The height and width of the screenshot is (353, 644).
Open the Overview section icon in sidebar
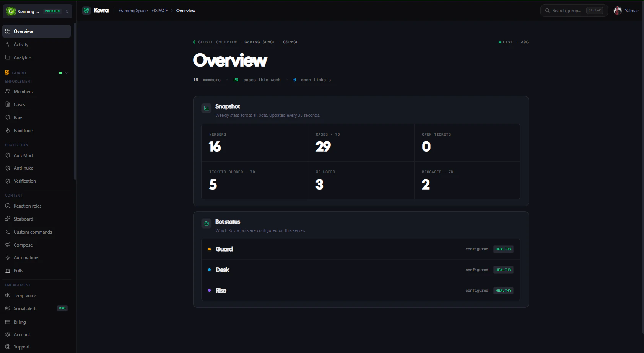coord(7,31)
